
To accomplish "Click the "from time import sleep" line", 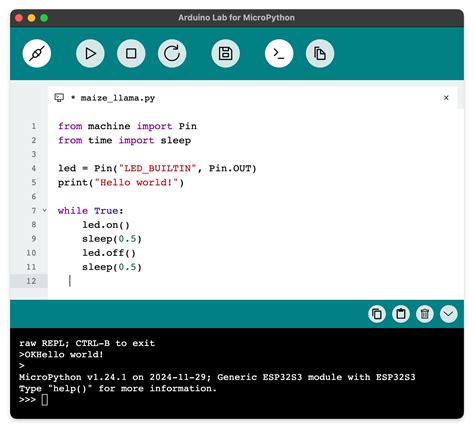I will [x=124, y=140].
